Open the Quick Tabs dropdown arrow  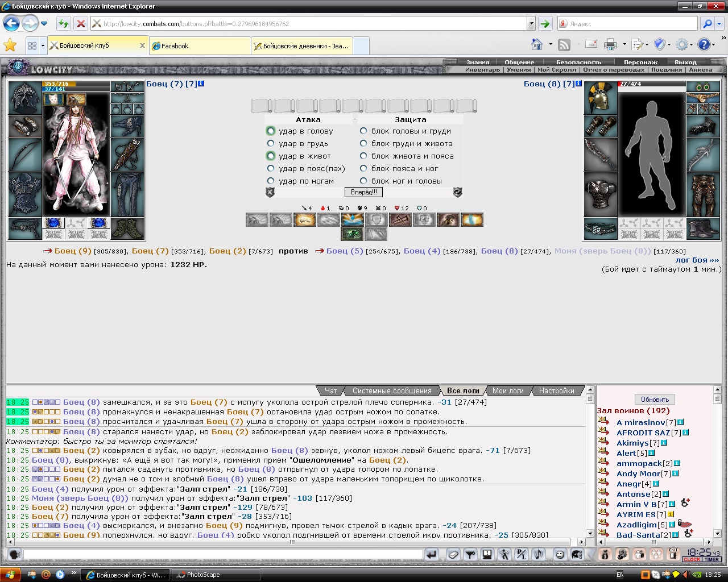(43, 45)
